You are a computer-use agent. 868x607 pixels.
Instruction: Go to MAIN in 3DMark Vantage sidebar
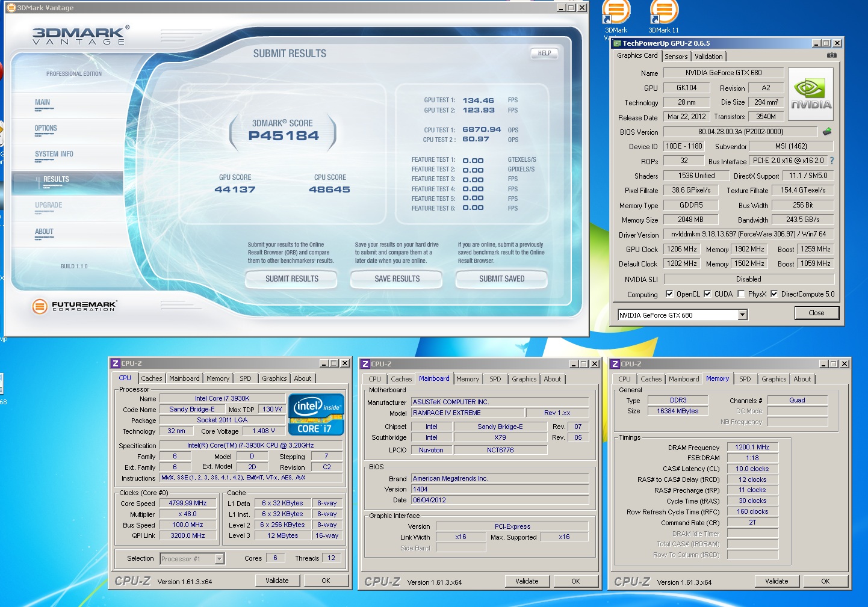(43, 102)
